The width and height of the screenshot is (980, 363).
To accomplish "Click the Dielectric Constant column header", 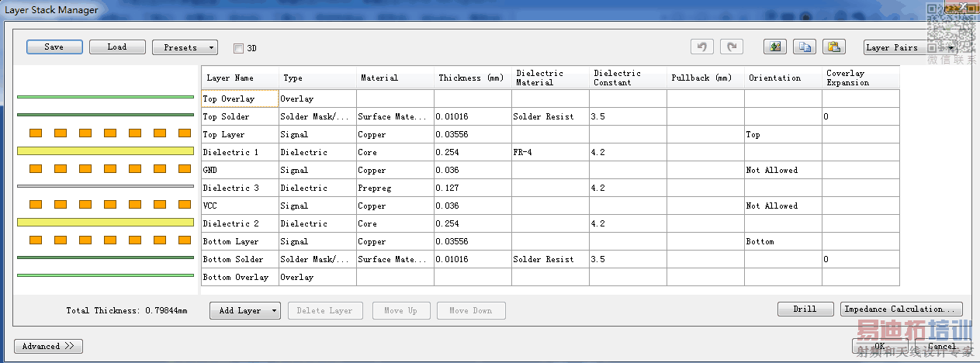I will click(629, 78).
